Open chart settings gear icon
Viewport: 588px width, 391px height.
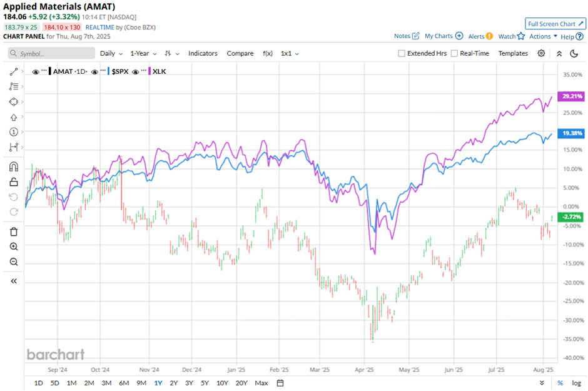pyautogui.click(x=540, y=53)
